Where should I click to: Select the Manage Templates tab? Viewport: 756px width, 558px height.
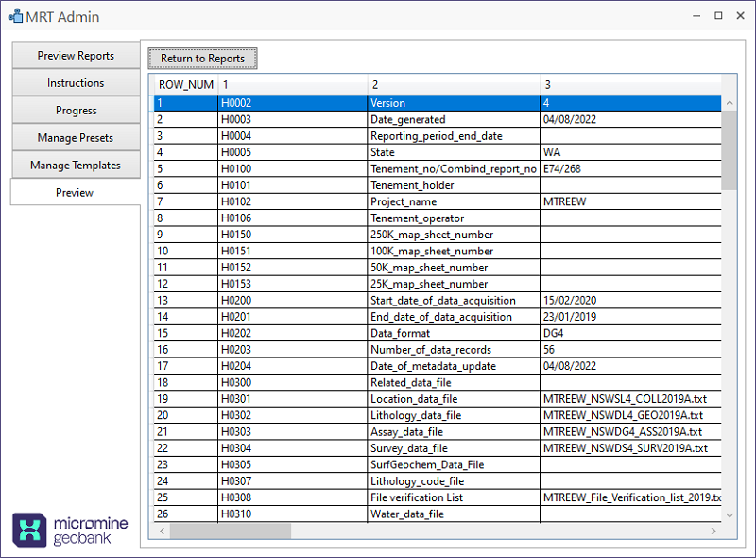click(x=76, y=166)
